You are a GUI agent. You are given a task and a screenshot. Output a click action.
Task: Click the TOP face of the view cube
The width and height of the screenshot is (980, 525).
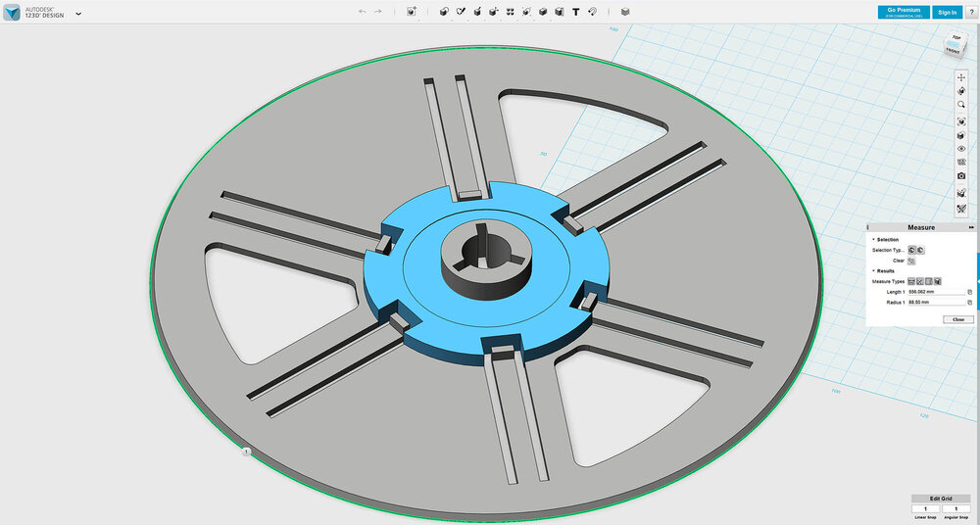coord(955,39)
